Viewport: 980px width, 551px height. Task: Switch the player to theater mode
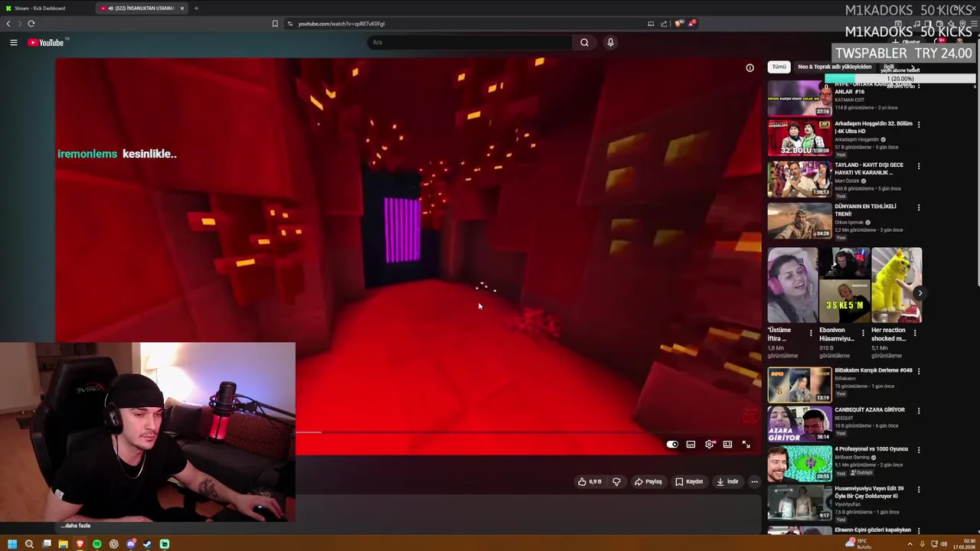(727, 445)
